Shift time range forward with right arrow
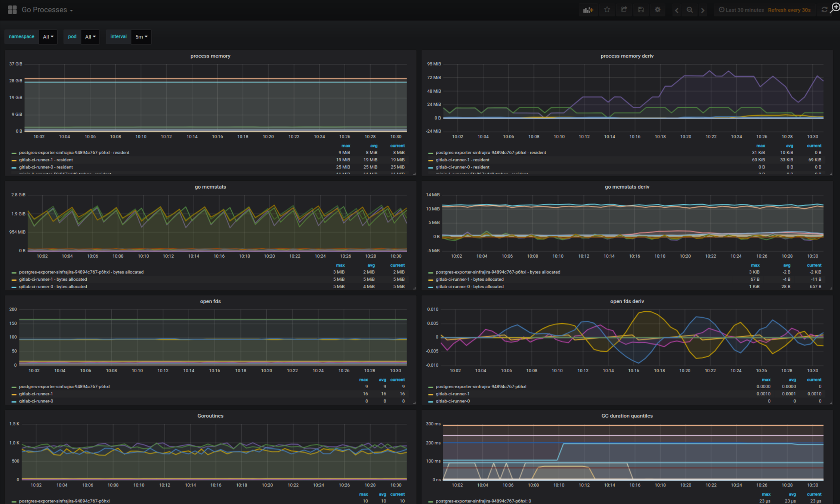 coord(703,10)
